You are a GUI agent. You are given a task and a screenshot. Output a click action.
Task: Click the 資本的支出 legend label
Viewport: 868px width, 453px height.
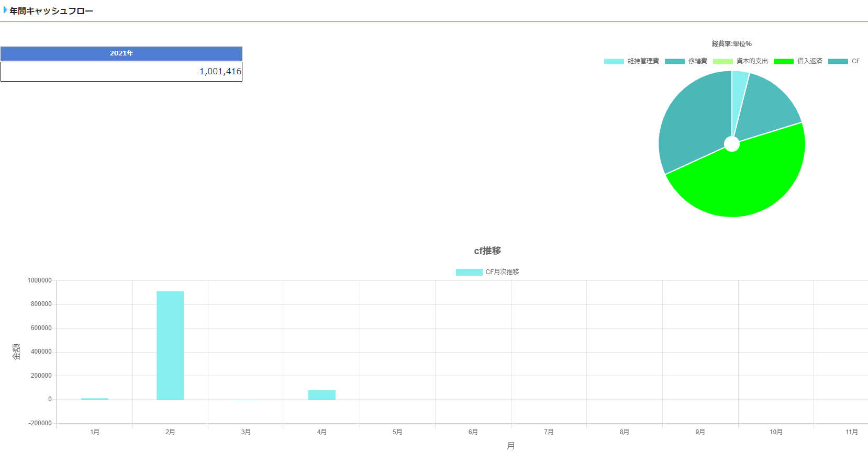[752, 61]
